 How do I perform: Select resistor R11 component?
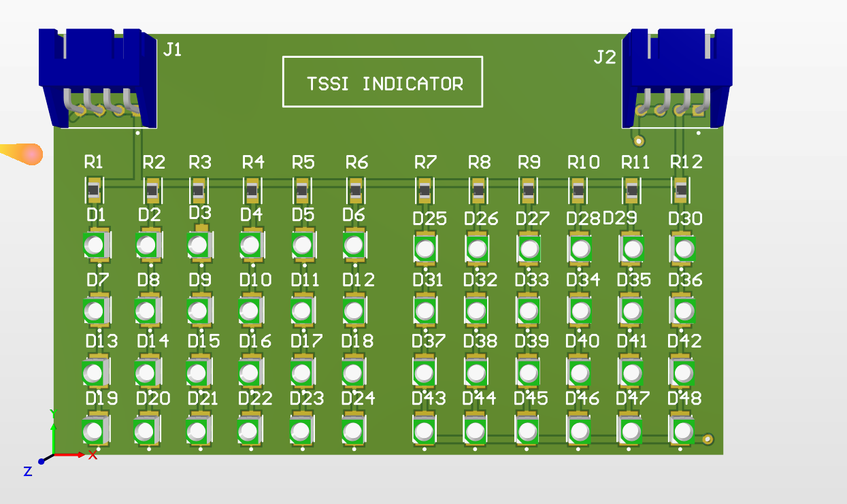[x=632, y=190]
